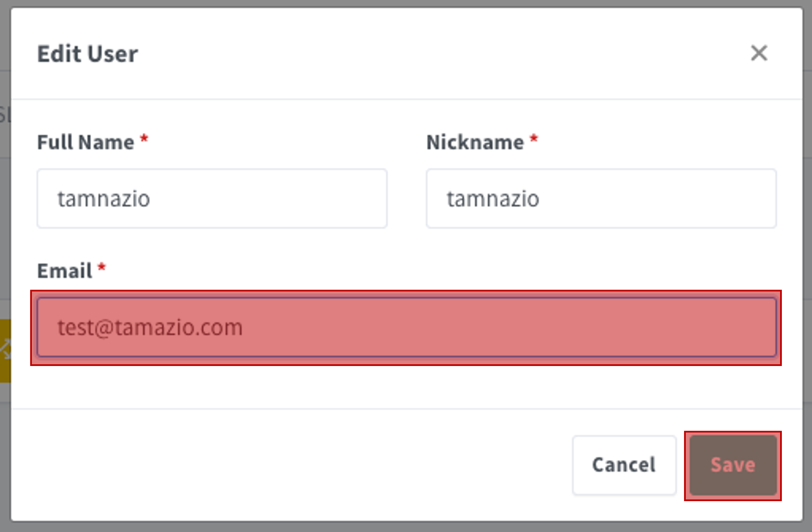
Task: Click the Edit User dialog title
Action: [x=88, y=54]
